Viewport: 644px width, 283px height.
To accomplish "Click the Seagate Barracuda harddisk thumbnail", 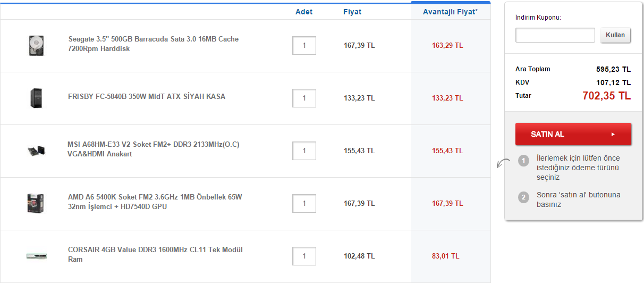I will [37, 45].
